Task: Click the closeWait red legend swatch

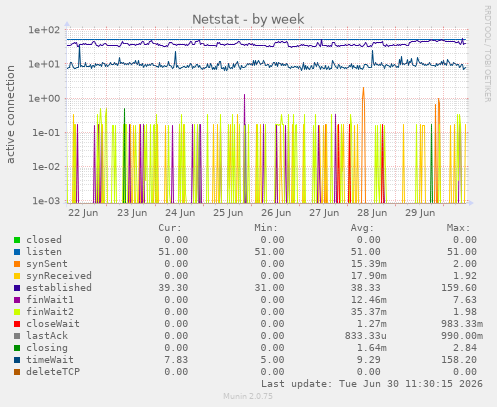Action: pyautogui.click(x=17, y=324)
